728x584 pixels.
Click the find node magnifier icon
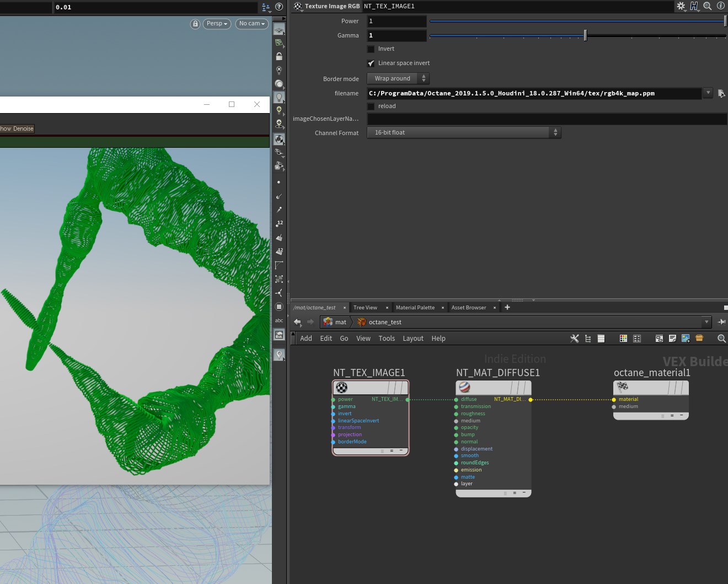click(721, 339)
